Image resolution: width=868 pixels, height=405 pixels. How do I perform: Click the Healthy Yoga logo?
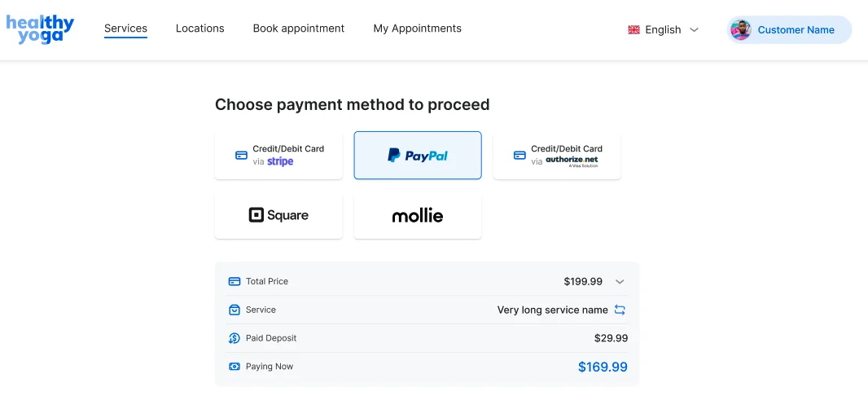[x=40, y=29]
